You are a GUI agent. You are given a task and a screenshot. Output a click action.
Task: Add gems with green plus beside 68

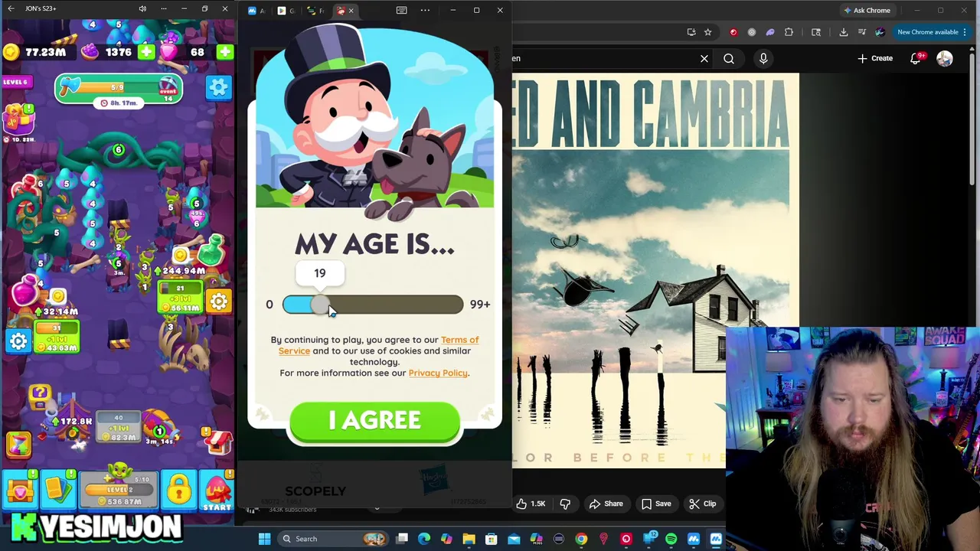pos(224,52)
